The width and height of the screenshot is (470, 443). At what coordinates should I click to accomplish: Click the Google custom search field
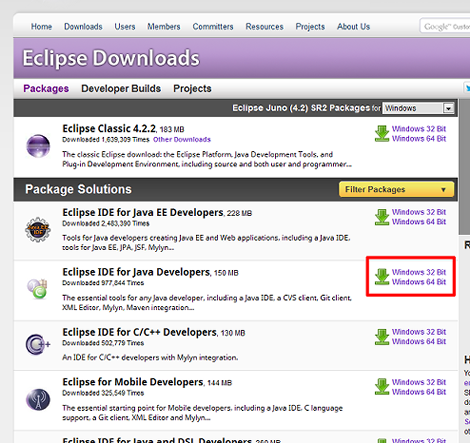pyautogui.click(x=445, y=26)
